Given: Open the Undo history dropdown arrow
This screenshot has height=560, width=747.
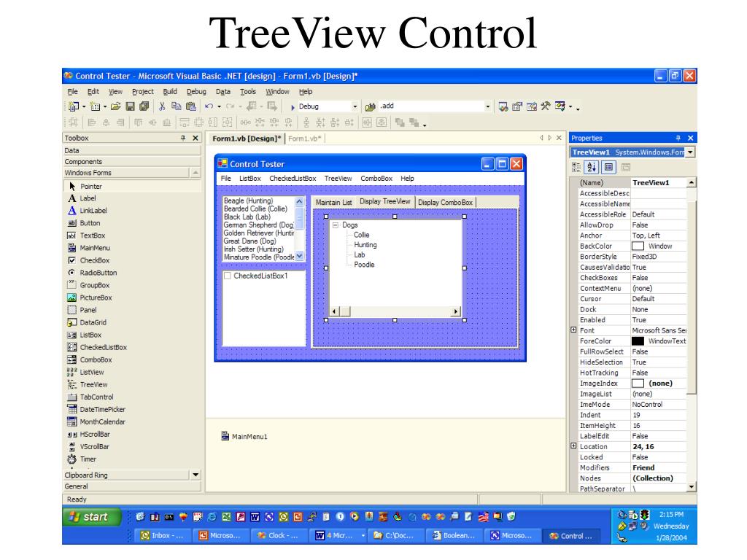Looking at the screenshot, I should point(219,106).
